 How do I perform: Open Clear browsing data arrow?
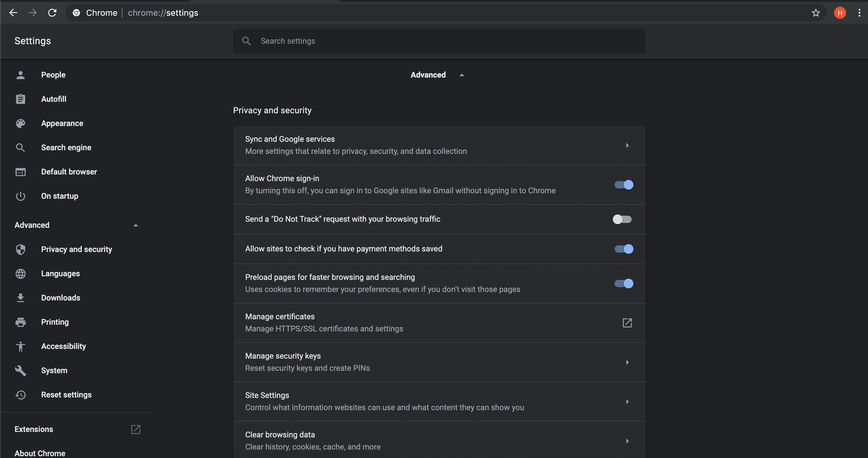pos(627,441)
